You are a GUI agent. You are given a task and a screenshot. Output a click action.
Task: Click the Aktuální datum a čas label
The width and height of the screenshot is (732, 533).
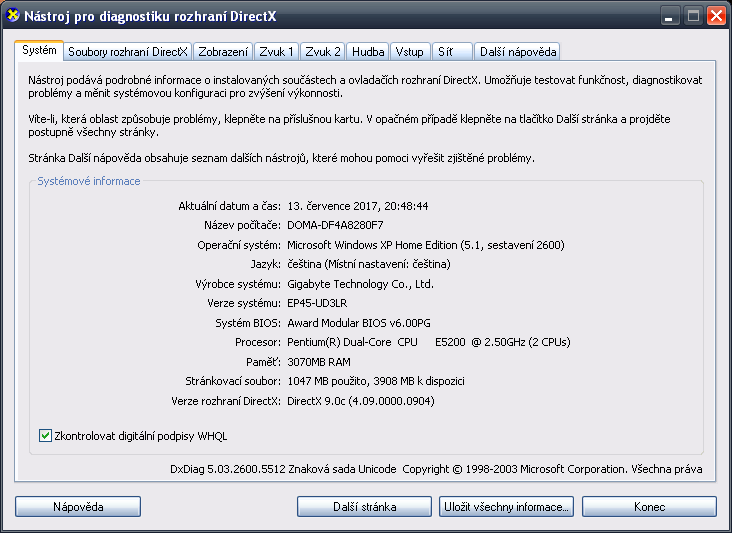[230, 206]
